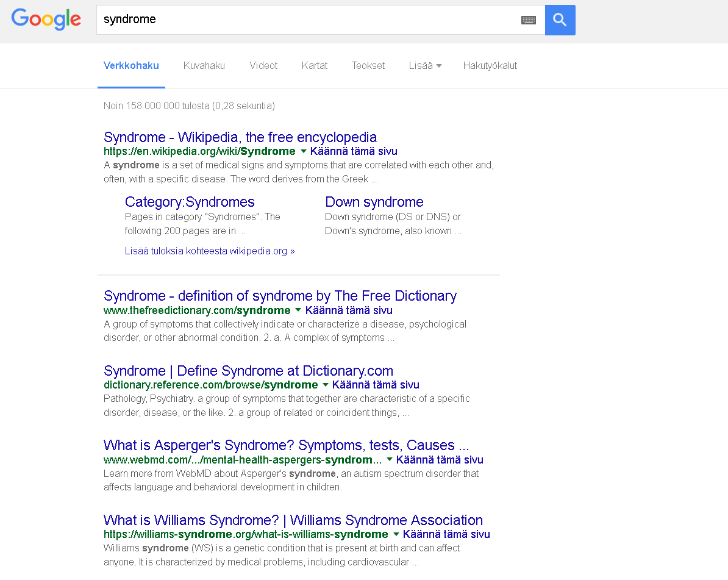Image resolution: width=728 pixels, height=580 pixels.
Task: Open Hakutyökalut search tools
Action: click(x=490, y=66)
